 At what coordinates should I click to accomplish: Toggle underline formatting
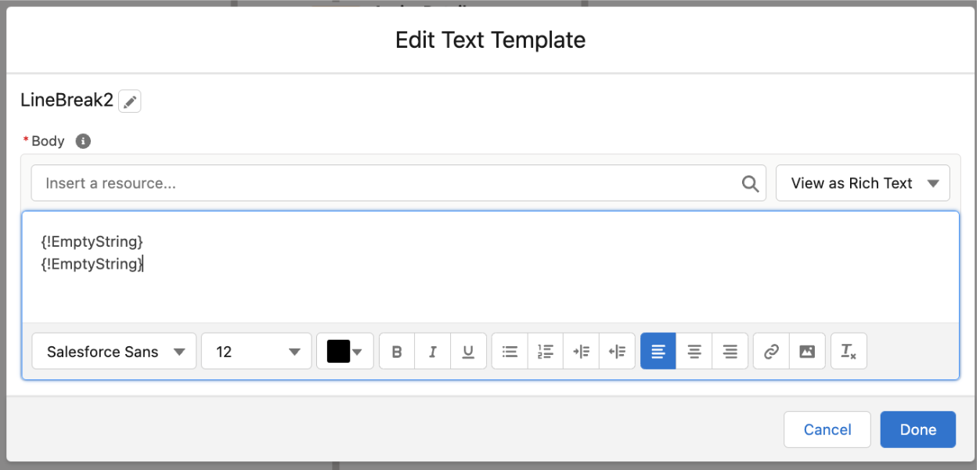tap(468, 351)
